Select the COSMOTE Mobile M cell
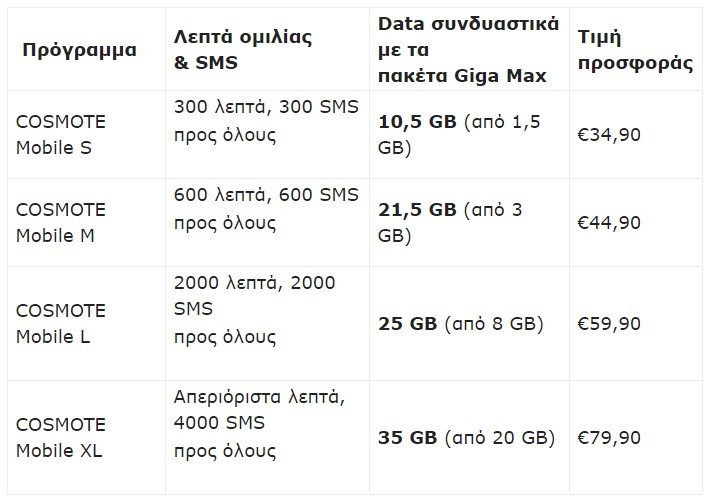Image resolution: width=714 pixels, height=501 pixels. coord(60,222)
